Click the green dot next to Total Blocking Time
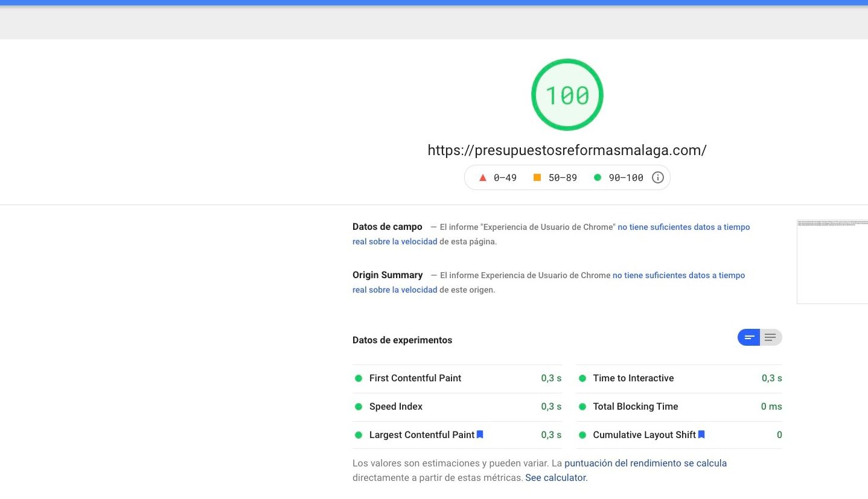868x499 pixels. 582,407
